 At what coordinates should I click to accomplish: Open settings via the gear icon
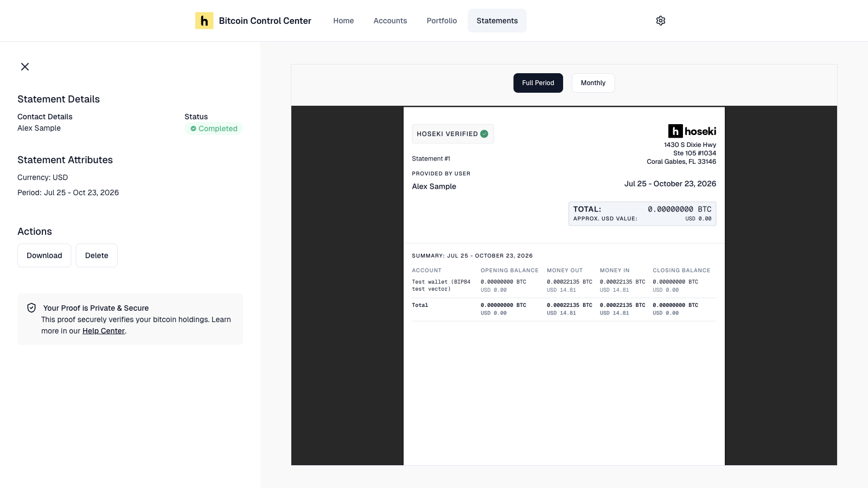coord(660,21)
